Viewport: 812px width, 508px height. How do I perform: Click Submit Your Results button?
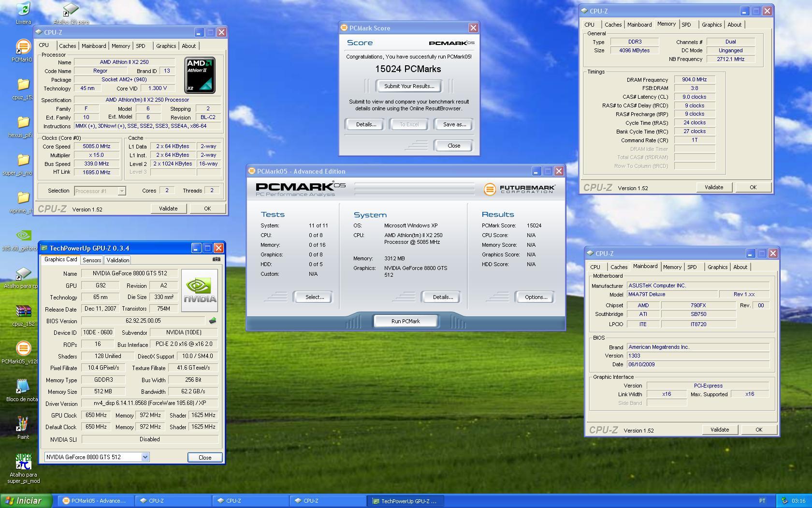click(x=409, y=86)
